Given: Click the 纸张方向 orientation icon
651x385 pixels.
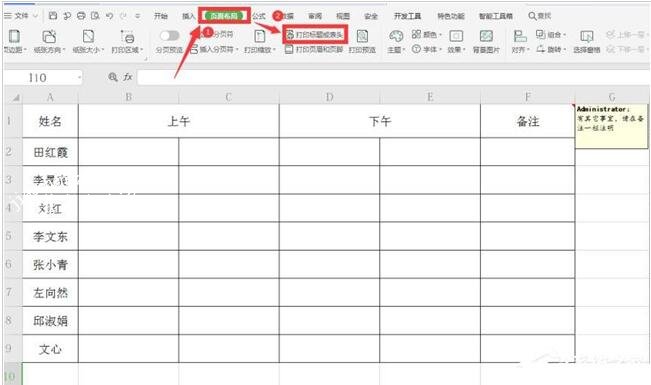Looking at the screenshot, I should coord(49,37).
